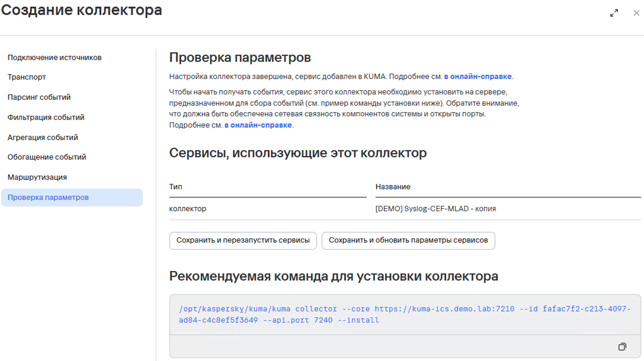Screen dimensions: 644x361
Task: Open online help link after KUMA sentence
Action: pyautogui.click(x=477, y=76)
